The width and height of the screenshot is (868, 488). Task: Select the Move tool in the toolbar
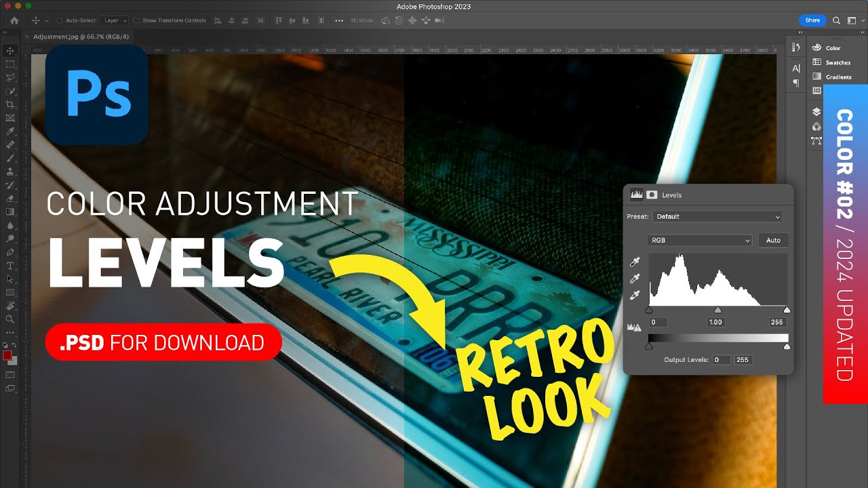[x=10, y=51]
